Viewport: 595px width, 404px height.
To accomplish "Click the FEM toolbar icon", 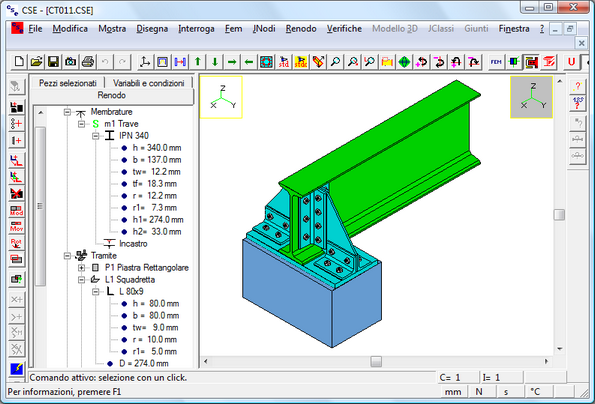I will pyautogui.click(x=496, y=61).
